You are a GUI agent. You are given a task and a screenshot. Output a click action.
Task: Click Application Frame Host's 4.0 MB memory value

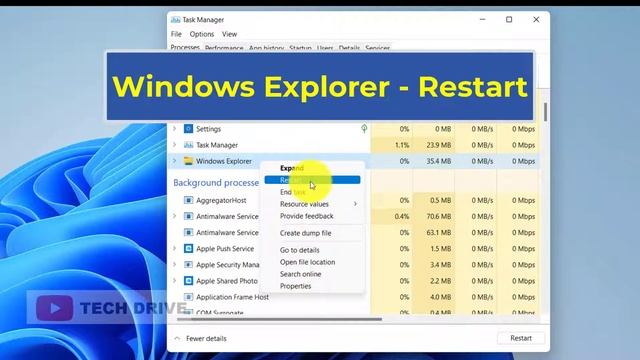(440, 297)
